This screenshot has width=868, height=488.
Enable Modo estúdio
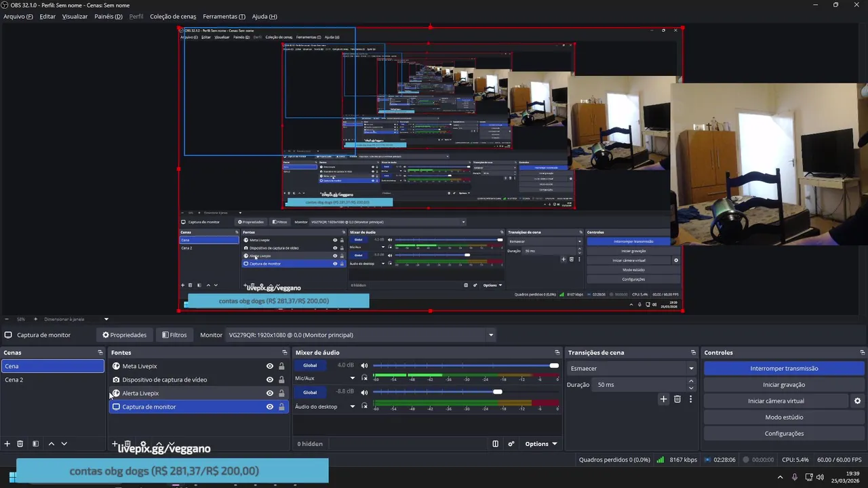[784, 418]
